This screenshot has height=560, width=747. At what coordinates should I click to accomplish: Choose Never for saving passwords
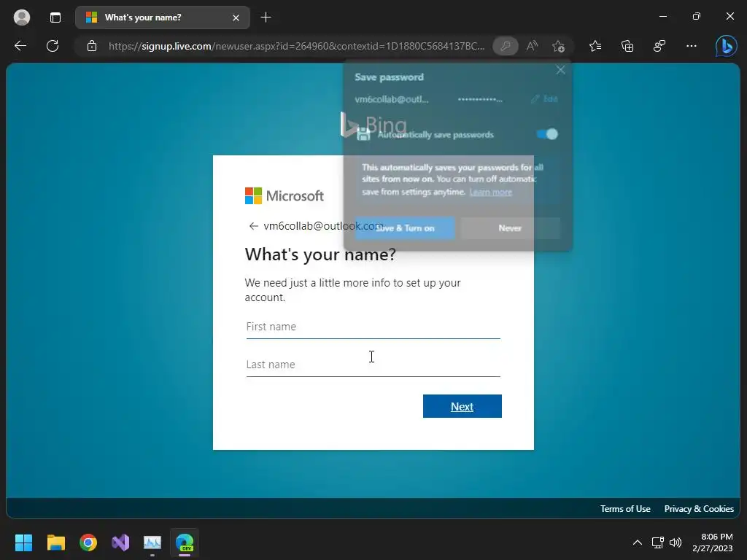coord(510,228)
